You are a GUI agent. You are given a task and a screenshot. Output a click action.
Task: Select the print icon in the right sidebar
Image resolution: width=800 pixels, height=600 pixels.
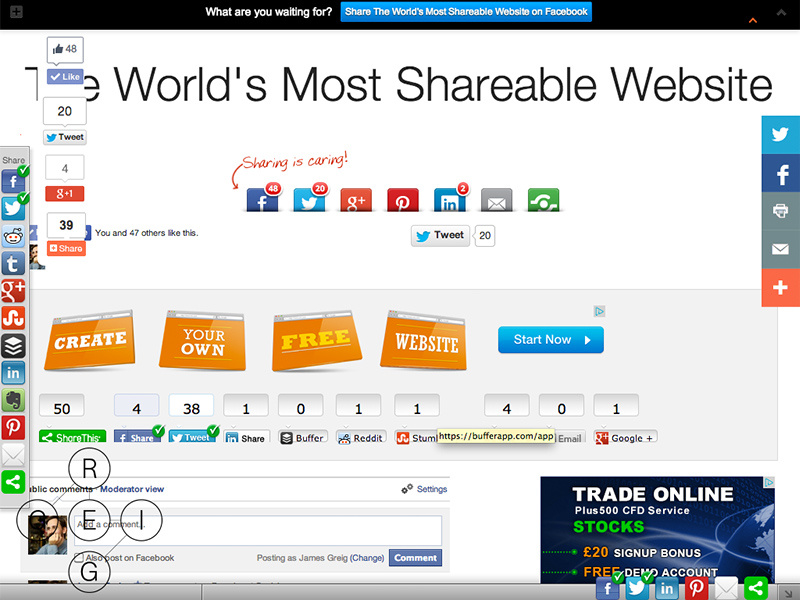[x=780, y=210]
